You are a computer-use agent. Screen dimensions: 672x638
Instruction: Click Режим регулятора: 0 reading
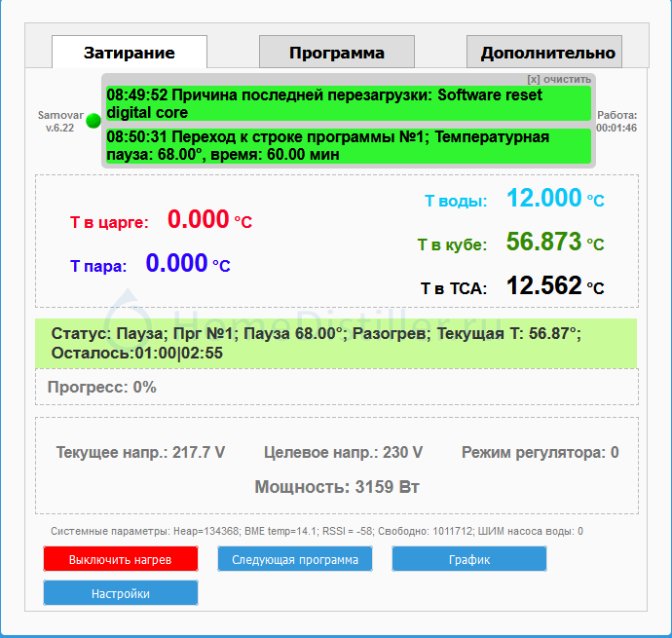tap(540, 452)
